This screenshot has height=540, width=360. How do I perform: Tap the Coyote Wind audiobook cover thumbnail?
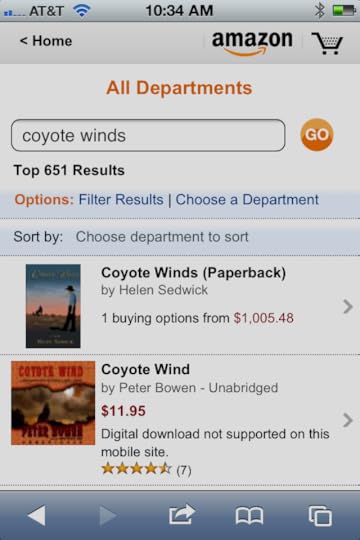(53, 403)
